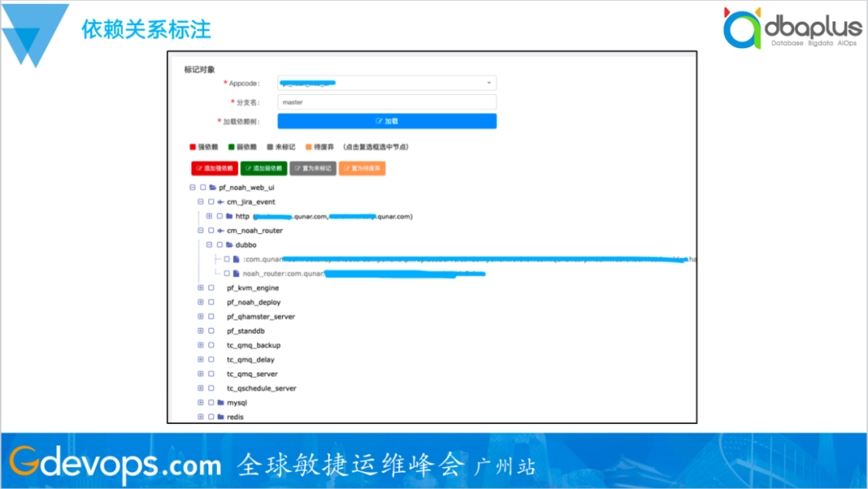
Task: Open the Appcode dropdown
Action: click(387, 83)
